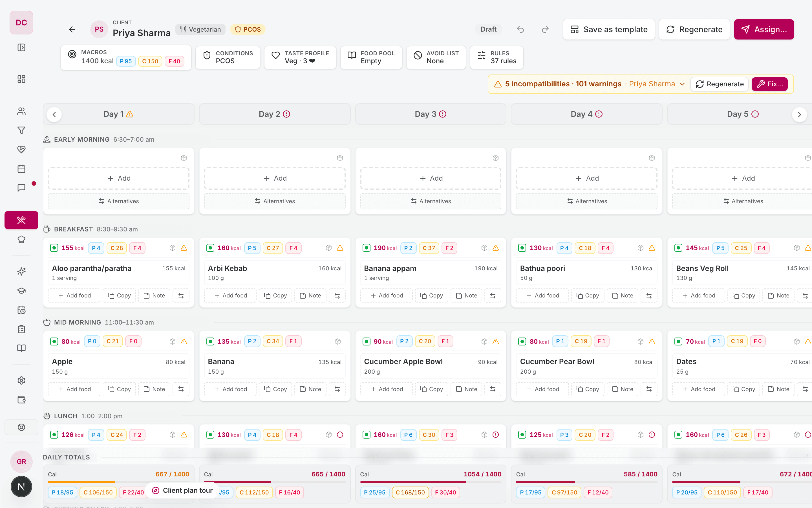Open the Macros 1400 kcal panel

click(126, 58)
